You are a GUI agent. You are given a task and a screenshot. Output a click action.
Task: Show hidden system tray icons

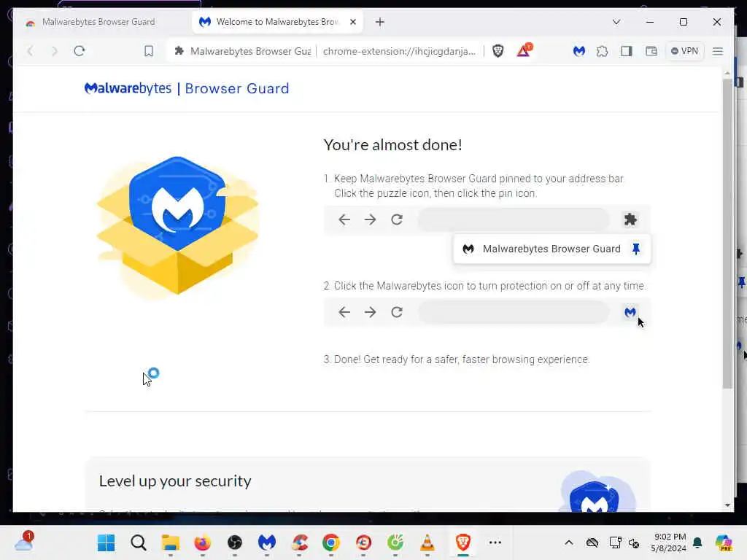click(x=569, y=542)
